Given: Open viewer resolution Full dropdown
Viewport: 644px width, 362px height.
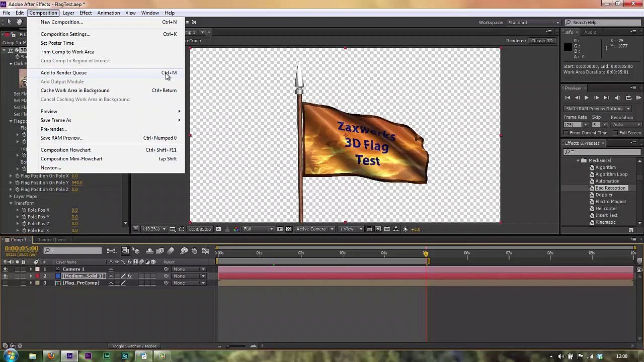Looking at the screenshot, I should (259, 229).
